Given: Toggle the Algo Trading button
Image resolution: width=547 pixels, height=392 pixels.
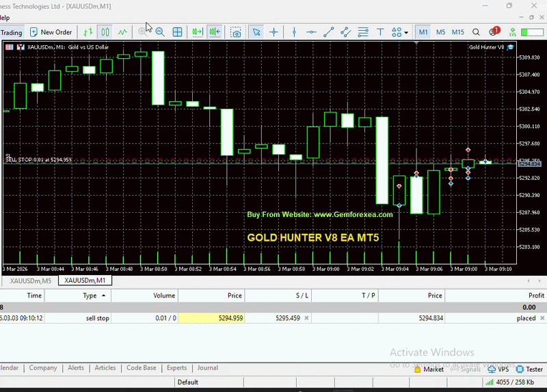Looking at the screenshot, I should (11, 32).
